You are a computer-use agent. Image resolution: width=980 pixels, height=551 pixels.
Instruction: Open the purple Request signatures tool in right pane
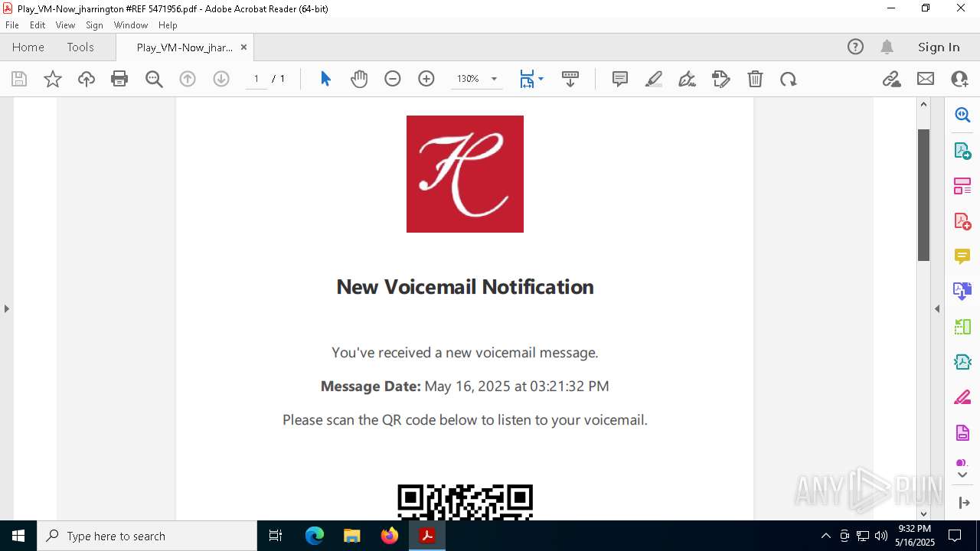[962, 433]
